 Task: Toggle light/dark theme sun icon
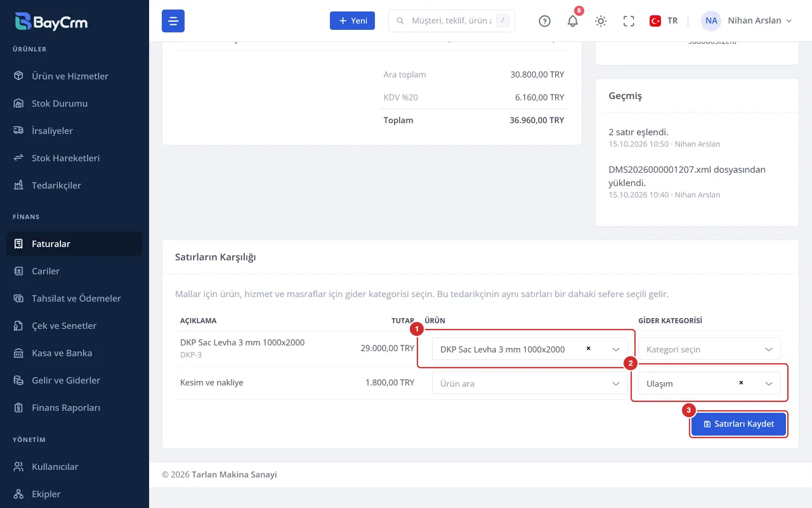point(601,21)
